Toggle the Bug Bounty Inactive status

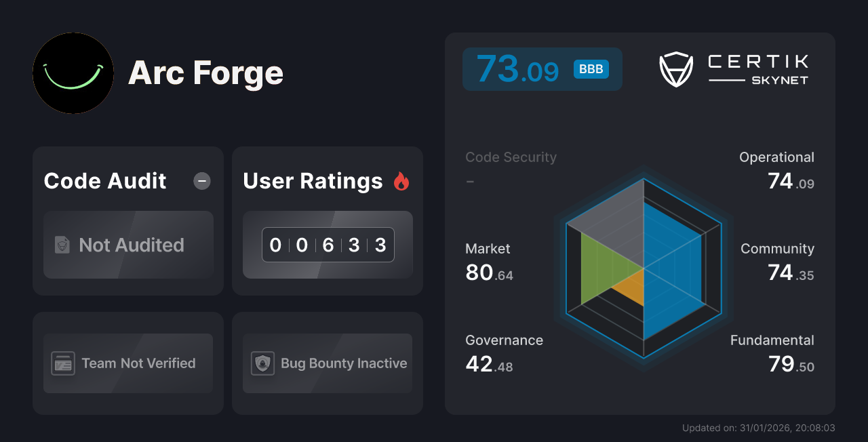[x=328, y=363]
